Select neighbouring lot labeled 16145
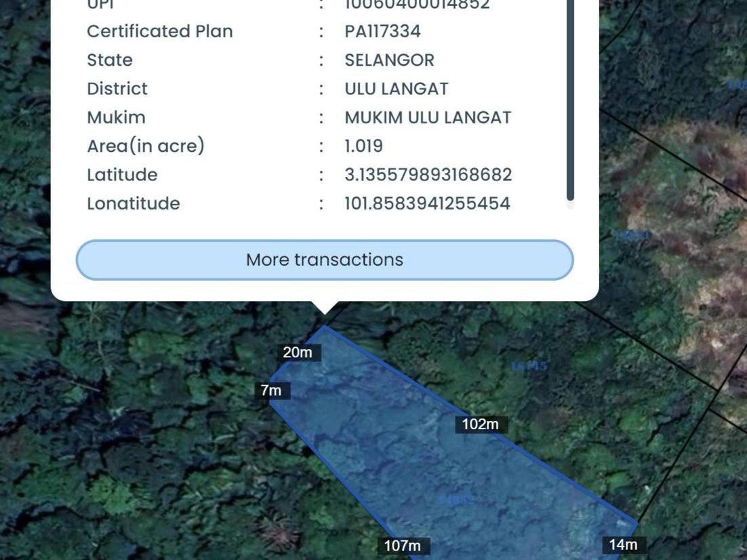Viewport: 747px width, 560px height. [529, 366]
